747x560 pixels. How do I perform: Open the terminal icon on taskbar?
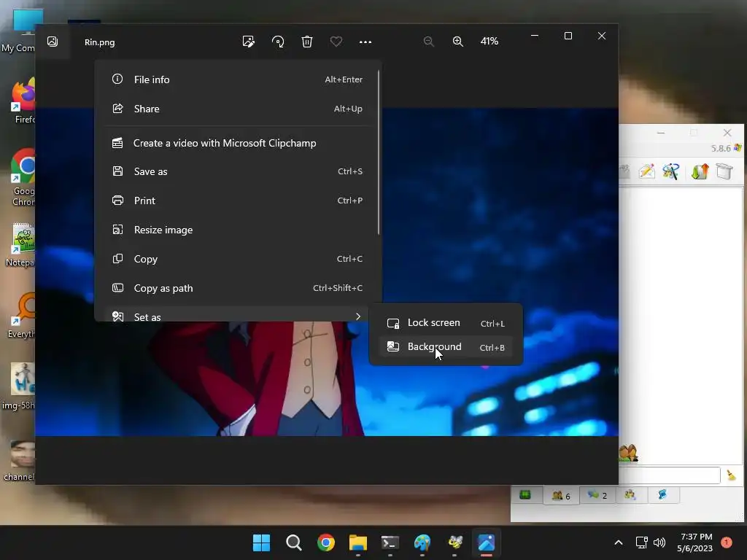click(x=390, y=542)
